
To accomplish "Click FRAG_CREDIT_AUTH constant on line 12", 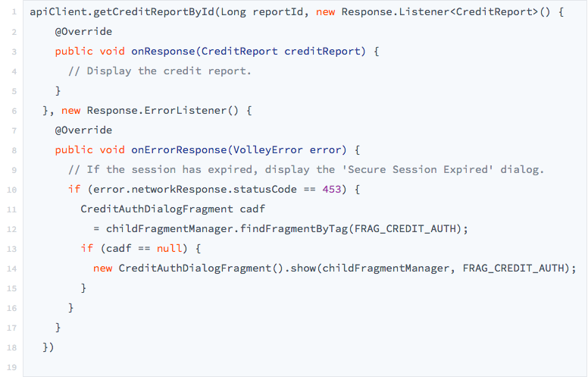I will 405,228.
